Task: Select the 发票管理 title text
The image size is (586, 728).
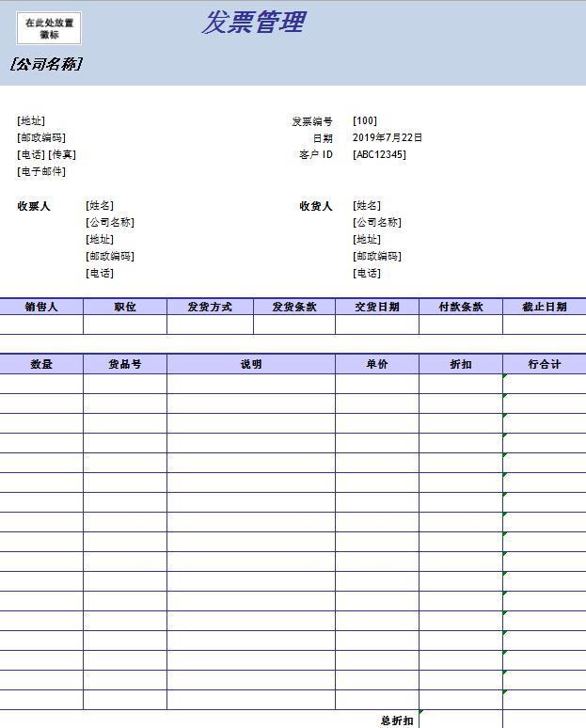Action: point(253,23)
